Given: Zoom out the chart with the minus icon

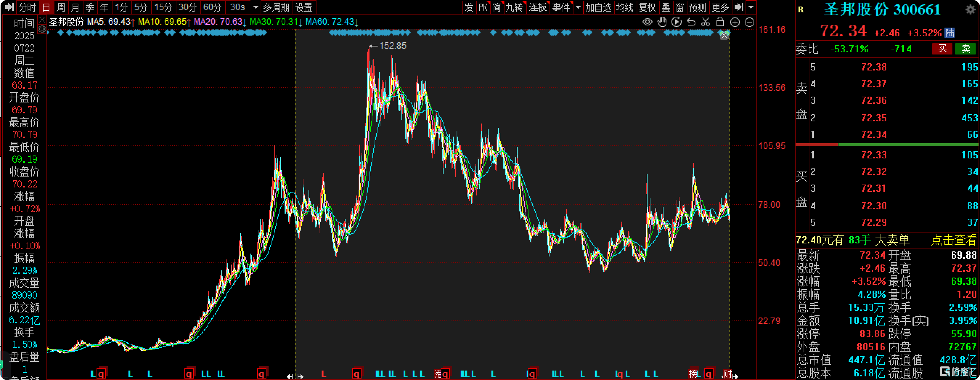Looking at the screenshot, I should tap(749, 22).
